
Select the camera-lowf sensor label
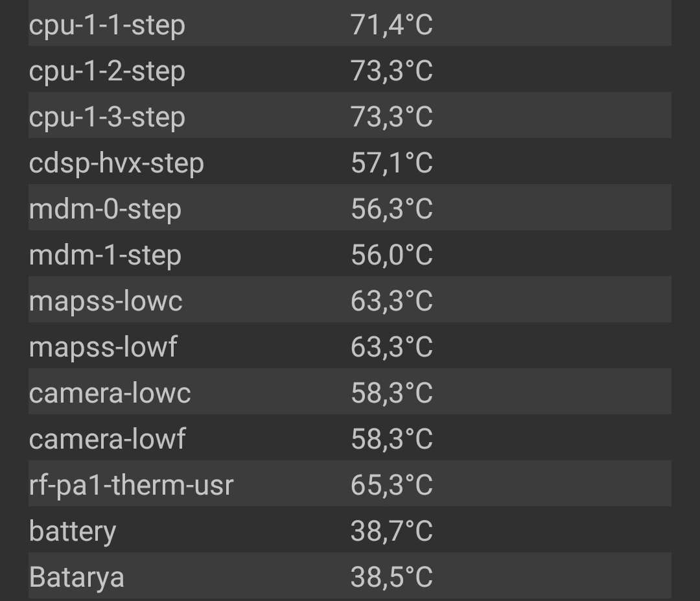[x=108, y=440]
